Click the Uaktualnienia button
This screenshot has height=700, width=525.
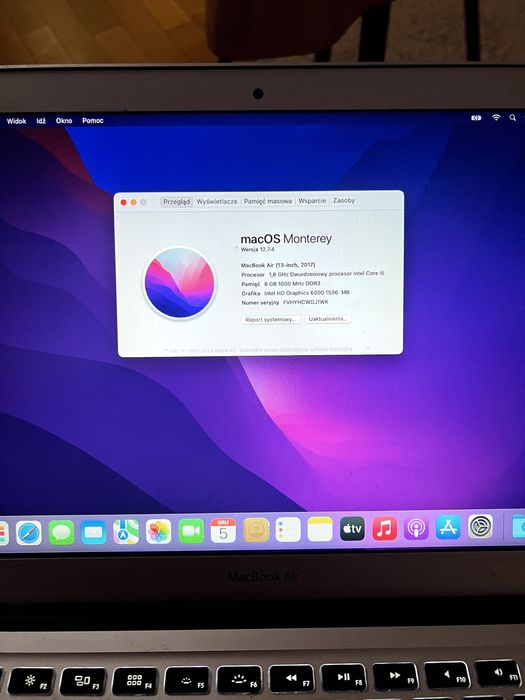pyautogui.click(x=328, y=319)
